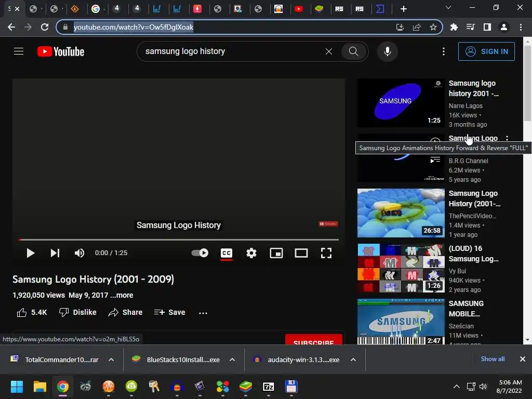Switch to the first RS tab
Viewport: 532px width, 399px height.
339,9
